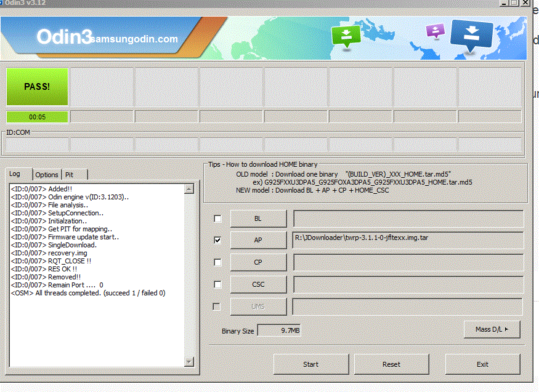This screenshot has width=539, height=392.
Task: Click log line 'SetupConnection..'
Action: pyautogui.click(x=57, y=213)
